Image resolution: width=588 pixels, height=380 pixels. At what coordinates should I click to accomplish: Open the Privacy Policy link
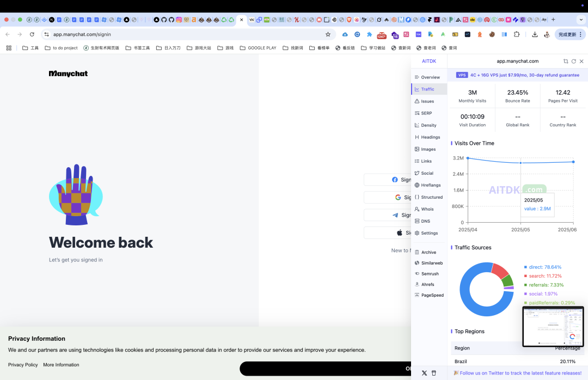tap(23, 365)
